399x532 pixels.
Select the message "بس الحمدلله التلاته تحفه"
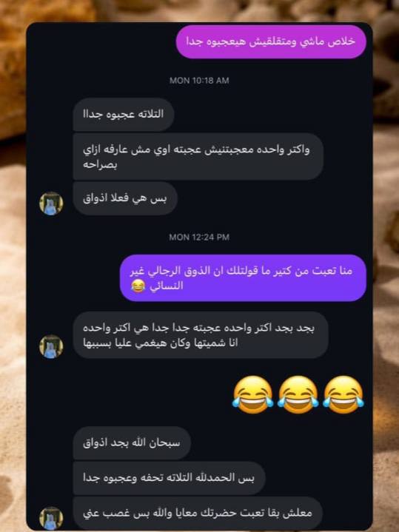[x=169, y=478]
